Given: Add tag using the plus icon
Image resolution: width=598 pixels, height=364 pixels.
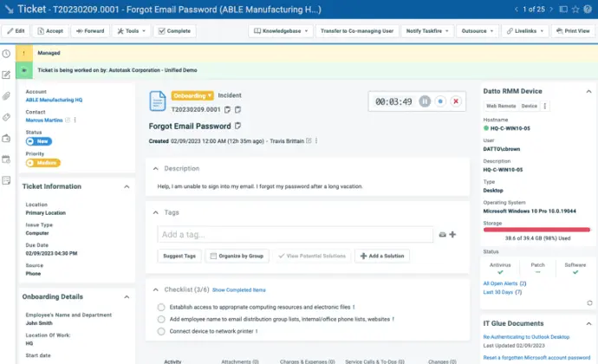Looking at the screenshot, I should coord(452,234).
